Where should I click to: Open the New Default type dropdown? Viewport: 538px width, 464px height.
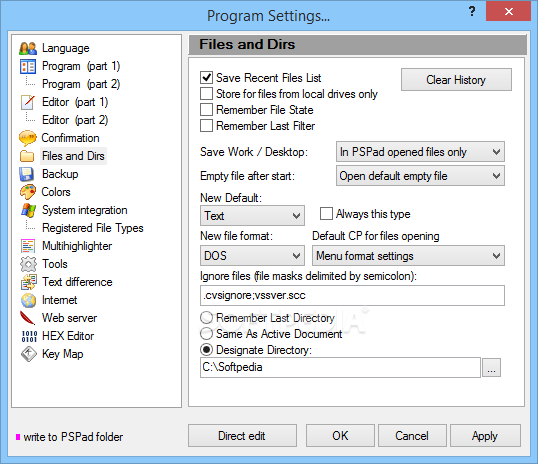tap(252, 216)
